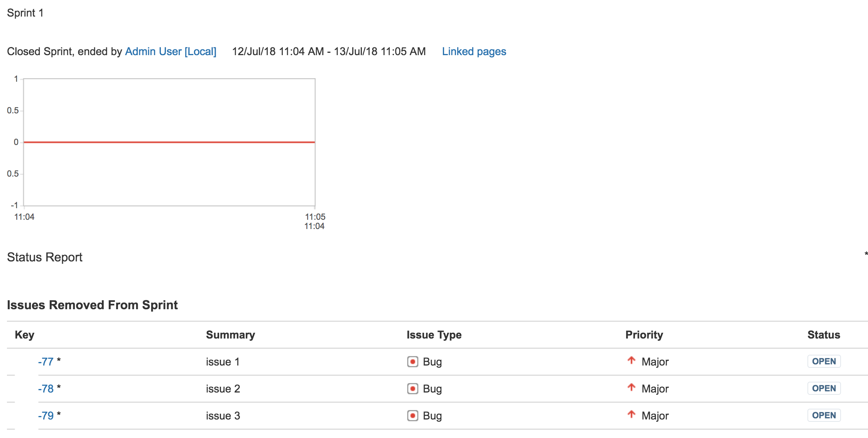
Task: Click Major priority arrow in issue 2 row
Action: click(631, 388)
